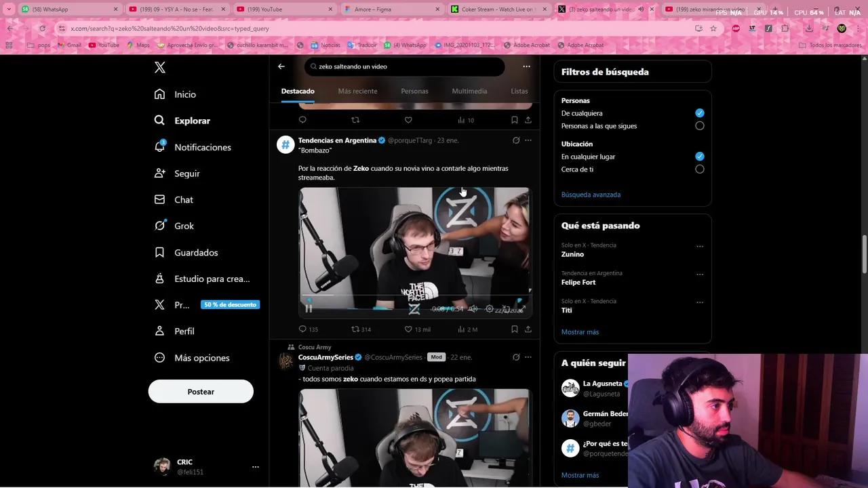Open Seguir in sidebar
The image size is (868, 488).
[x=177, y=174]
